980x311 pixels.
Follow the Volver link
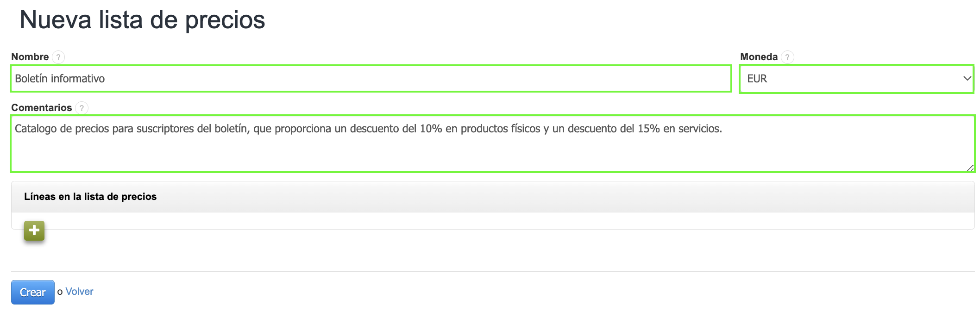point(79,292)
